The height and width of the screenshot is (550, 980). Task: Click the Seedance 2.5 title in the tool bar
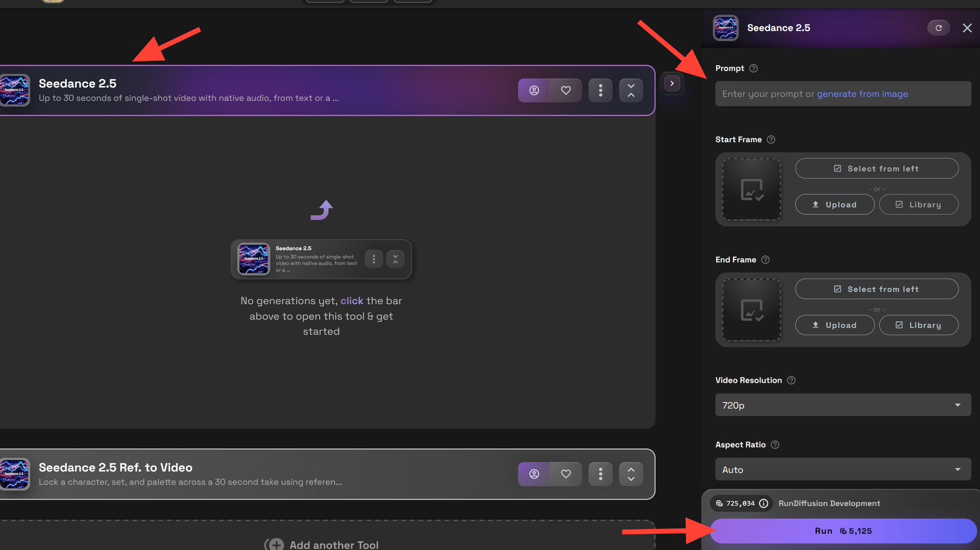click(x=77, y=83)
